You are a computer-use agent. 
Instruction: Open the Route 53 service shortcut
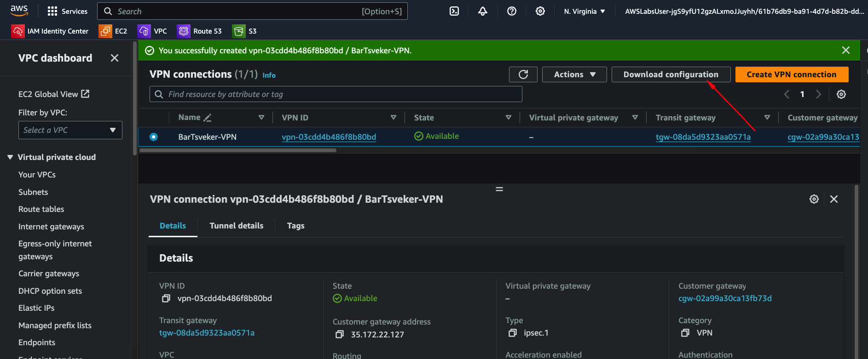200,31
